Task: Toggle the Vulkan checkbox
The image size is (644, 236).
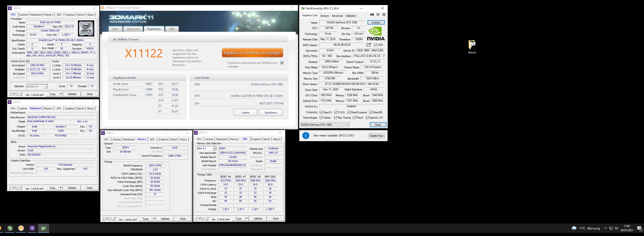Action: click(x=321, y=117)
